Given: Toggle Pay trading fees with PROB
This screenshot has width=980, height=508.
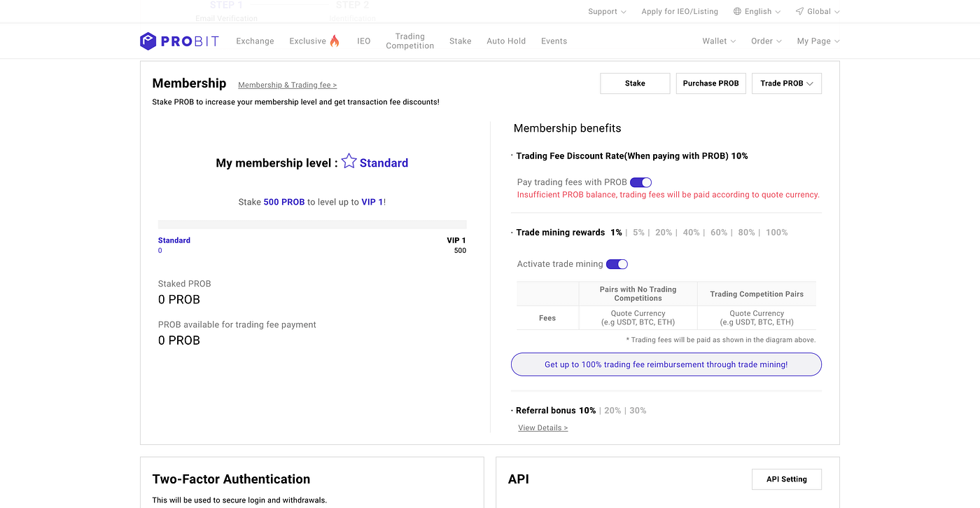Looking at the screenshot, I should click(641, 182).
